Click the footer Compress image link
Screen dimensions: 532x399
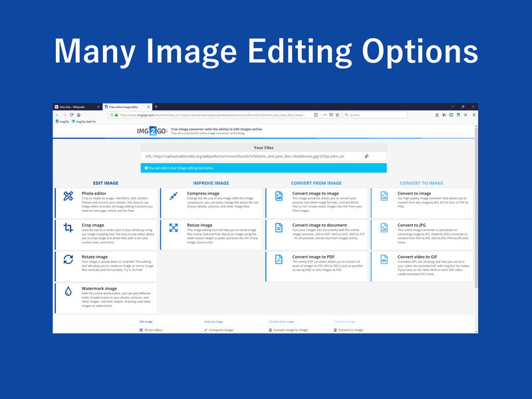[x=219, y=330]
